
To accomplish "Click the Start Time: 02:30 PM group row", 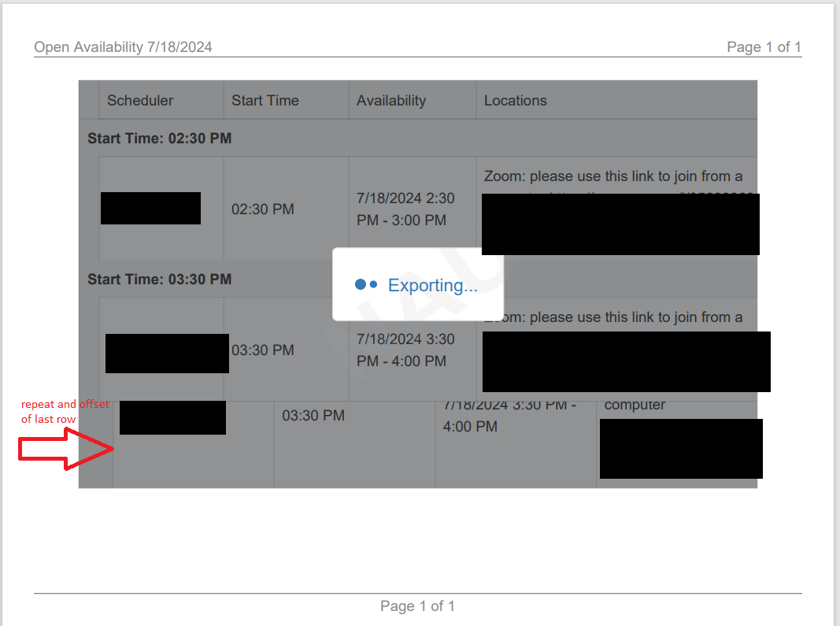I will click(160, 139).
